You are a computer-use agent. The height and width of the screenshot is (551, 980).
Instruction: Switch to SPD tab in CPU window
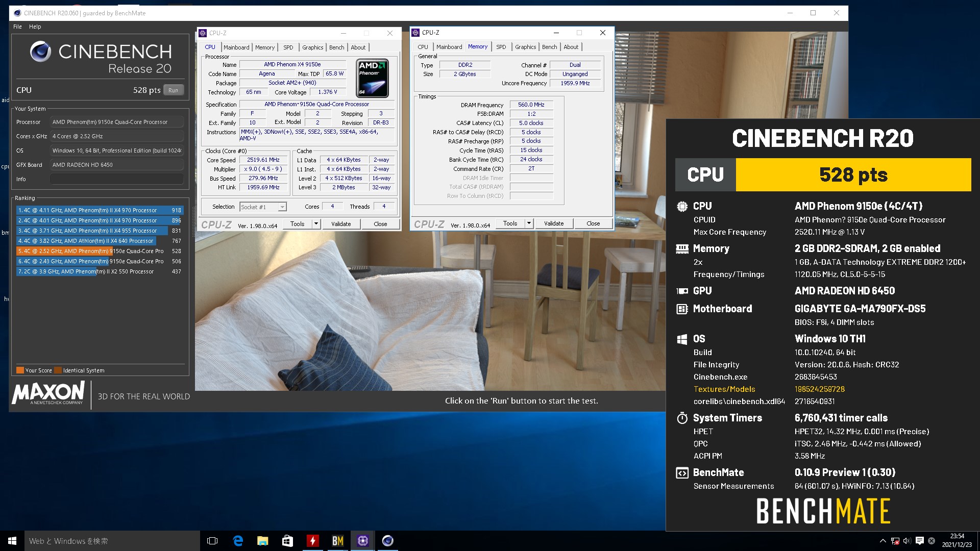click(288, 47)
